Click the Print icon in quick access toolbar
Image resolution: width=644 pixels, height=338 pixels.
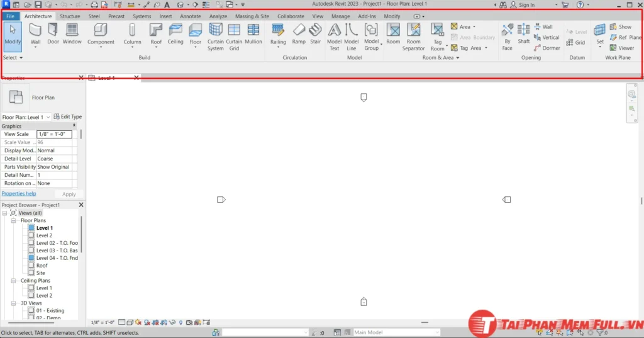click(x=94, y=5)
